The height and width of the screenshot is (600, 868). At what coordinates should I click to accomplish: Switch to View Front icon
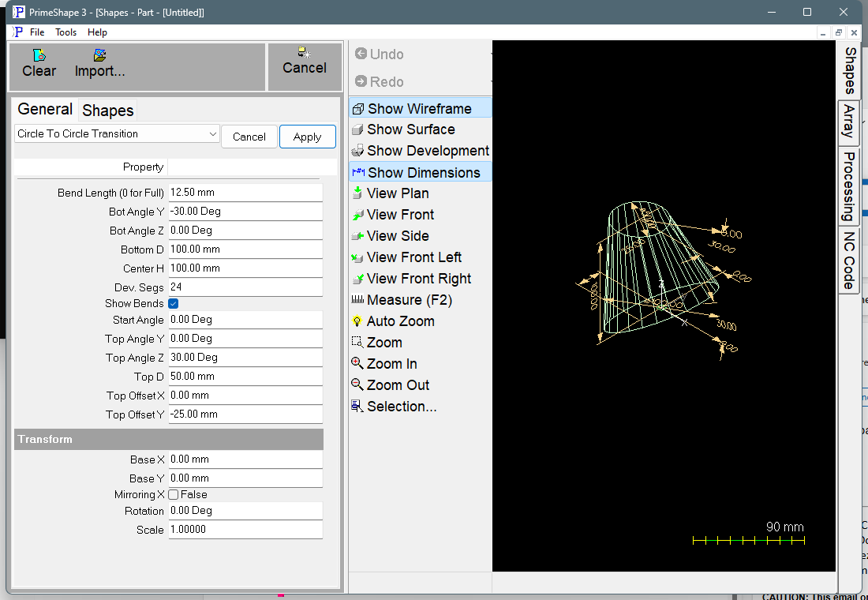click(x=357, y=215)
